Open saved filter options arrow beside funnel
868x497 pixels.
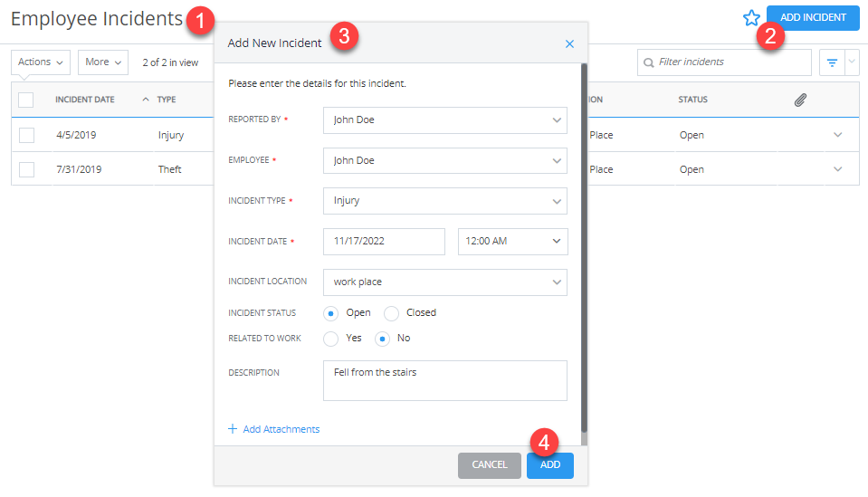tap(852, 62)
